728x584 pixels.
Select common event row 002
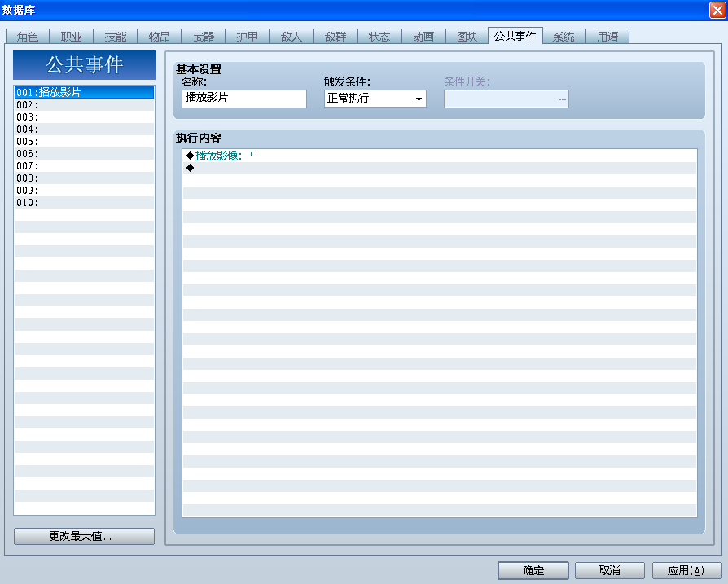pyautogui.click(x=84, y=105)
